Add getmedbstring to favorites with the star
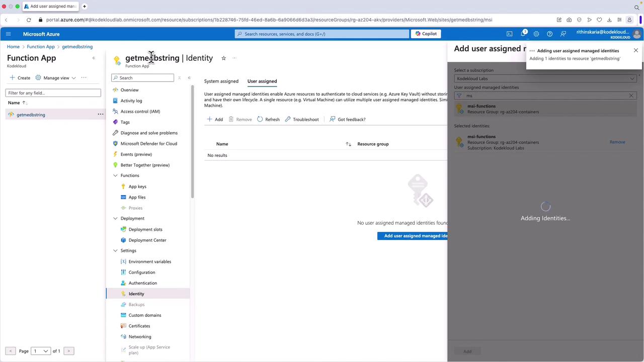Viewport: 644px width, 362px height. [x=224, y=58]
